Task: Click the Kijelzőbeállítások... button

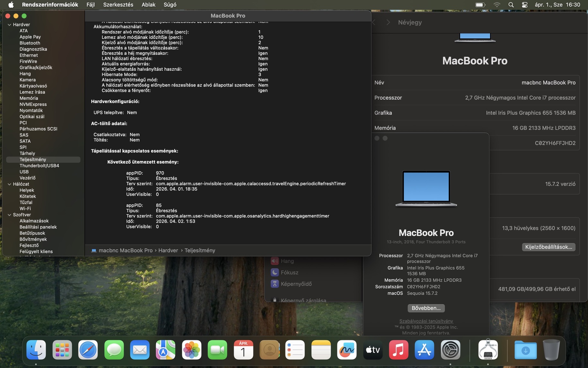Action: click(x=548, y=247)
